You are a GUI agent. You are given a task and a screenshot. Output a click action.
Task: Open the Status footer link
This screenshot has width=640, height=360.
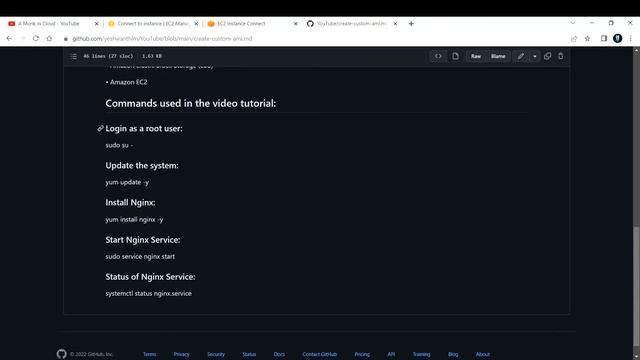tap(249, 354)
